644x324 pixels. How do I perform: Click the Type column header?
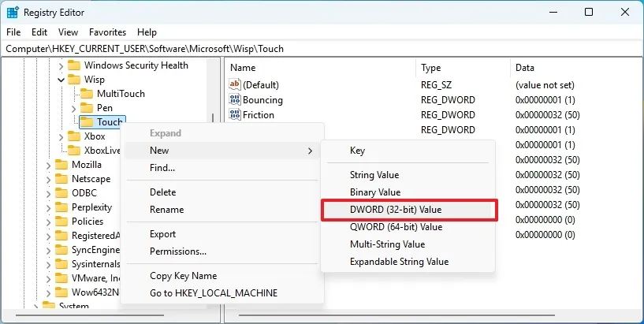pos(430,68)
